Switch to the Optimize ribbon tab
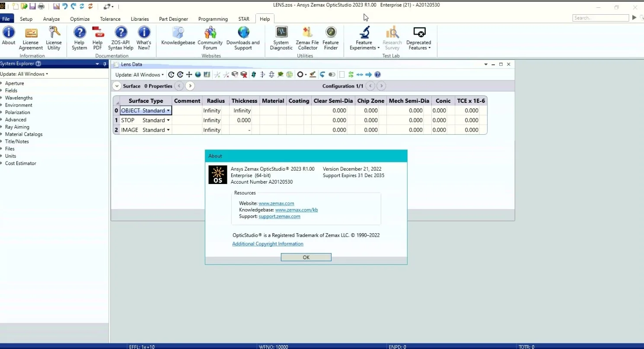This screenshot has height=349, width=644. [x=80, y=19]
